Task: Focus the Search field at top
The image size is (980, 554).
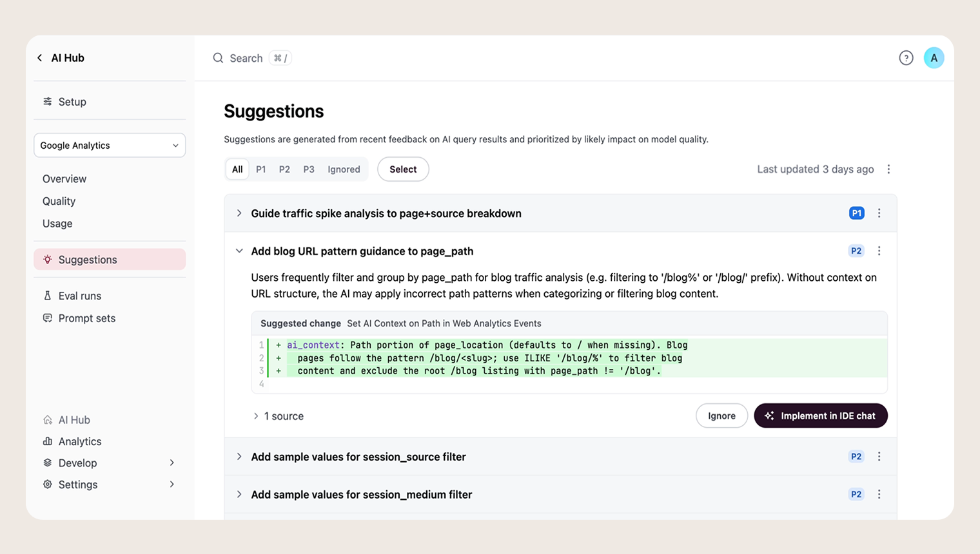Action: pyautogui.click(x=252, y=58)
